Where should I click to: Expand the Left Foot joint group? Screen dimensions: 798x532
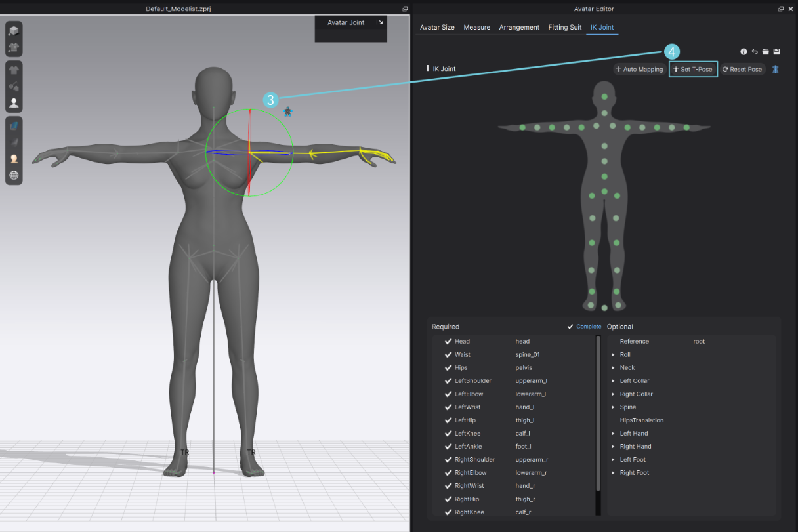613,459
